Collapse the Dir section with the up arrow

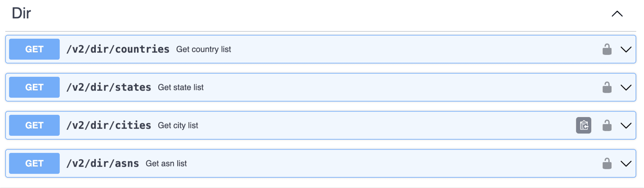(617, 14)
